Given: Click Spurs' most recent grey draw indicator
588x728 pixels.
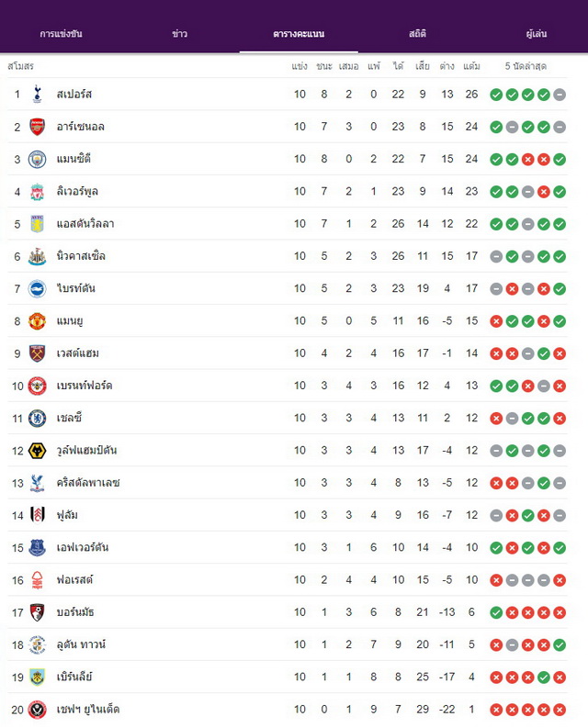Looking at the screenshot, I should tap(560, 95).
